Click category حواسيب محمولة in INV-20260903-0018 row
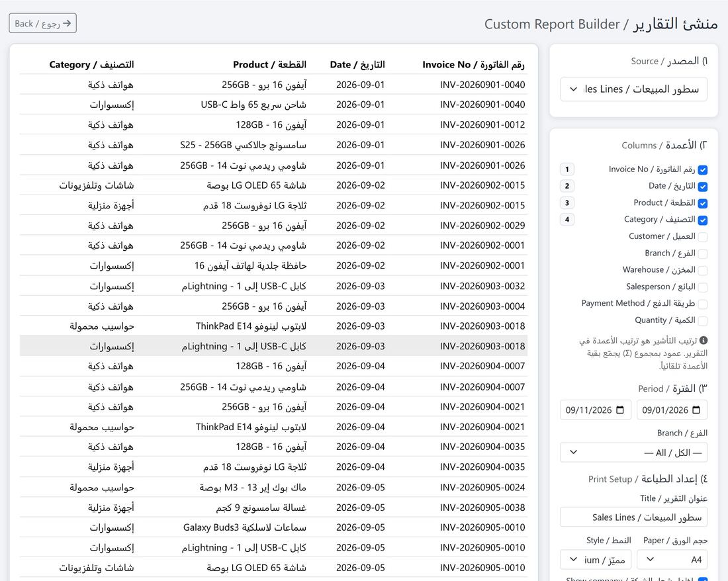 click(102, 326)
